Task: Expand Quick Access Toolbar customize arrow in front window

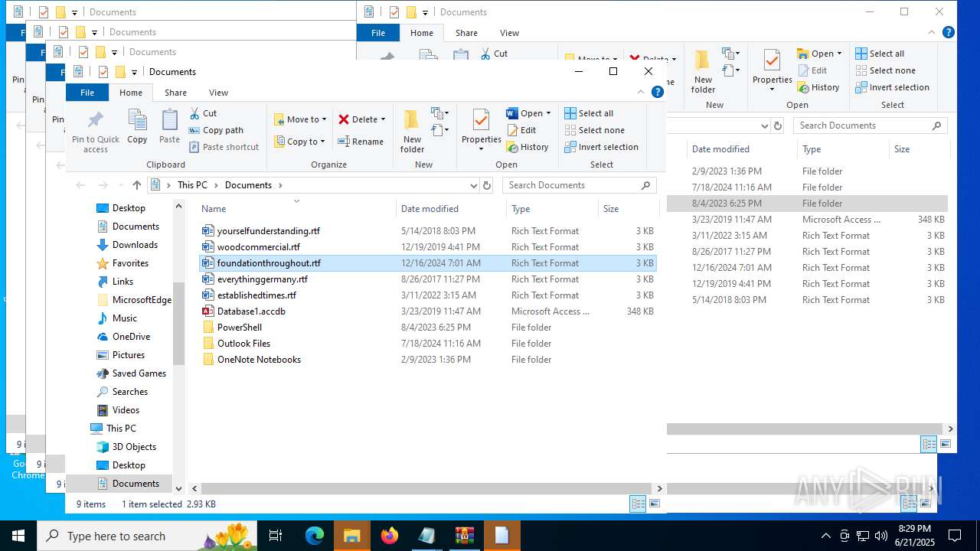Action: point(134,72)
